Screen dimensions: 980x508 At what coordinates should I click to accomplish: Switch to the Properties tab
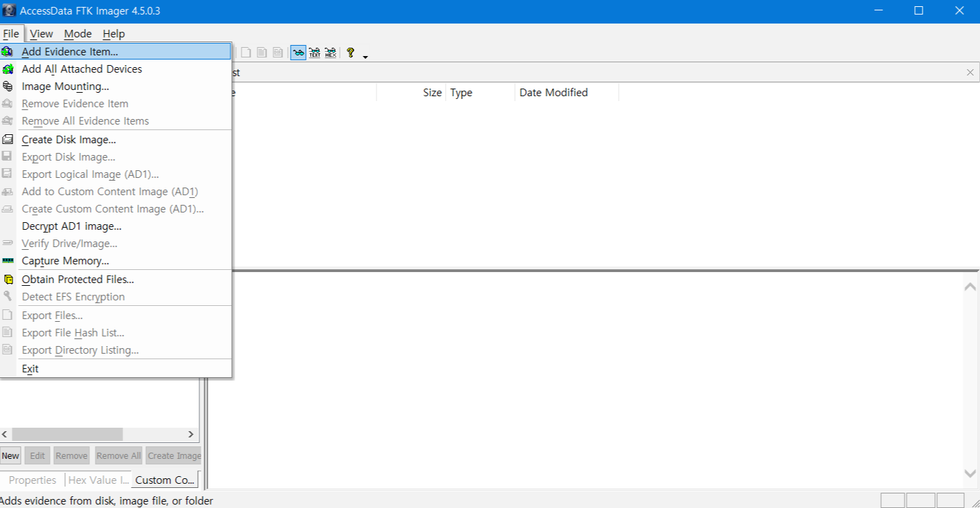(x=33, y=480)
